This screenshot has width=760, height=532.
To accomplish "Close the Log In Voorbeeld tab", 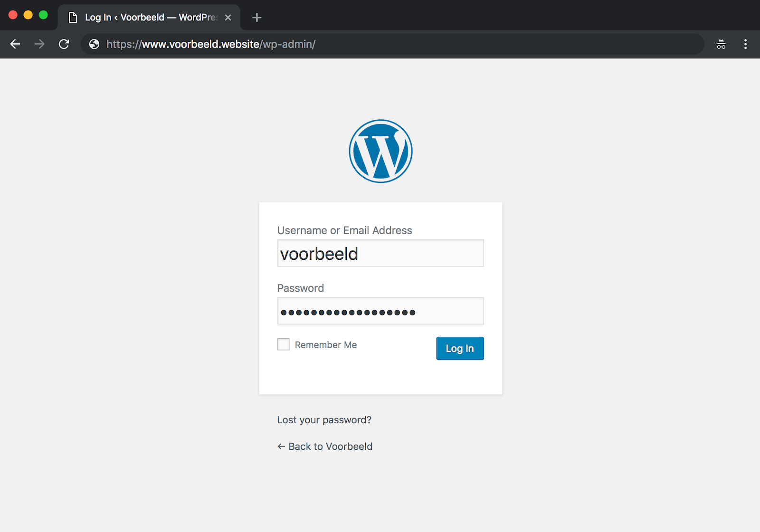I will (x=228, y=18).
